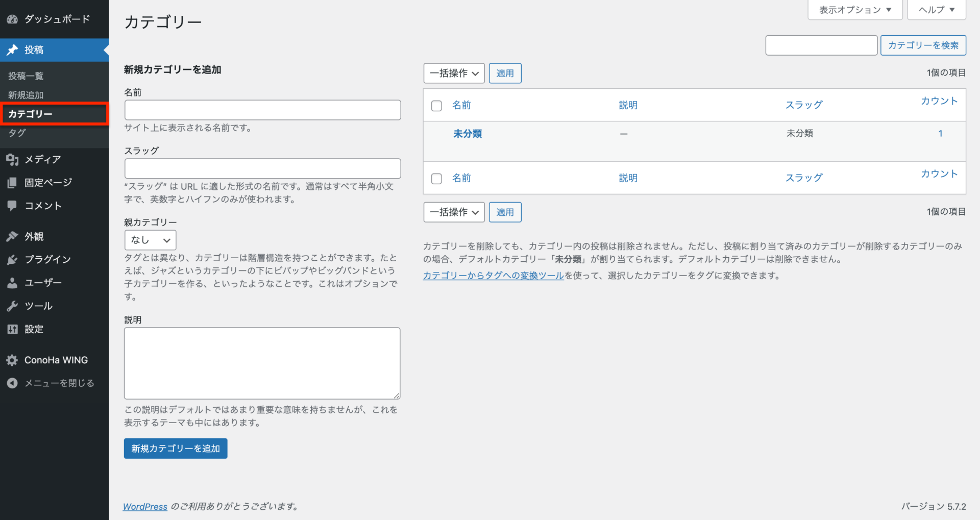Open ダッシュボード menu item
Image resolution: width=980 pixels, height=520 pixels.
pos(55,19)
